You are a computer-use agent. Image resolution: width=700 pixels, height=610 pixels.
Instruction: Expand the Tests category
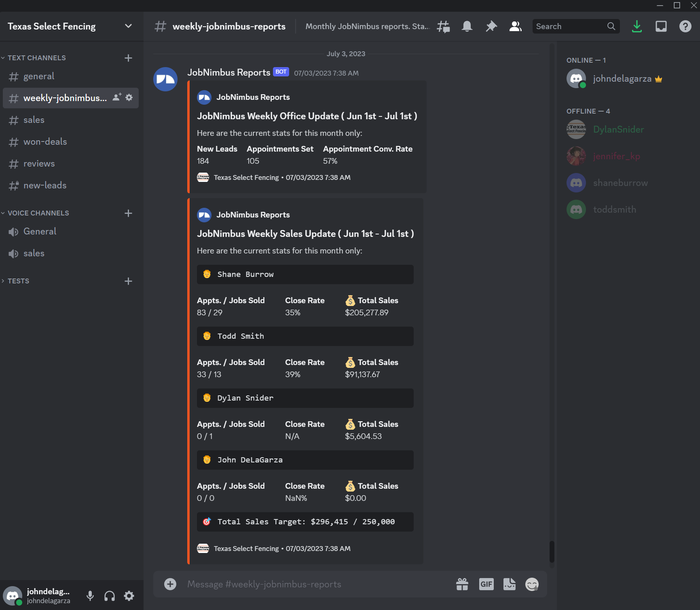(19, 281)
